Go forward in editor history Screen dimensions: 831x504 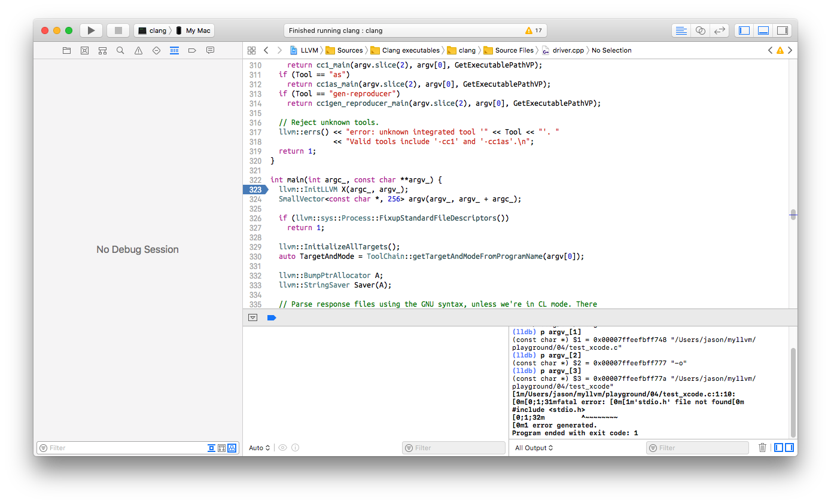tap(279, 51)
